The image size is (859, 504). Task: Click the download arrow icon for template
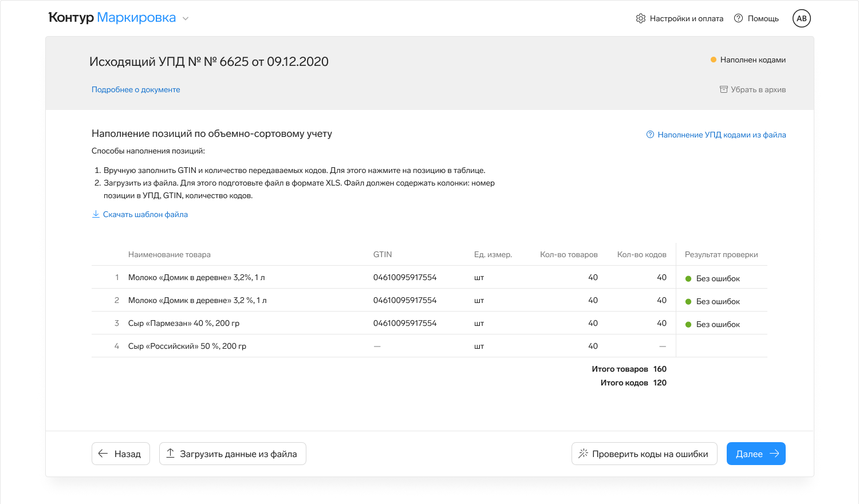[96, 214]
